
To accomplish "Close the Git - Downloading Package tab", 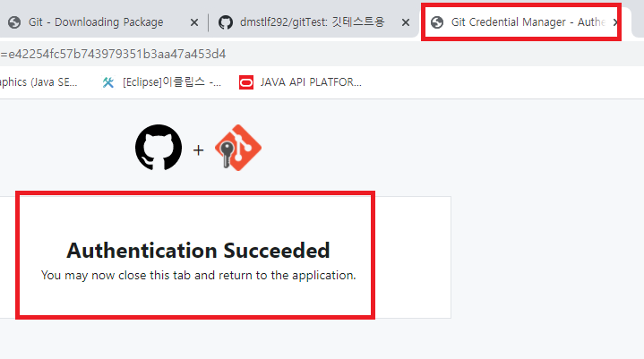I will pos(194,22).
